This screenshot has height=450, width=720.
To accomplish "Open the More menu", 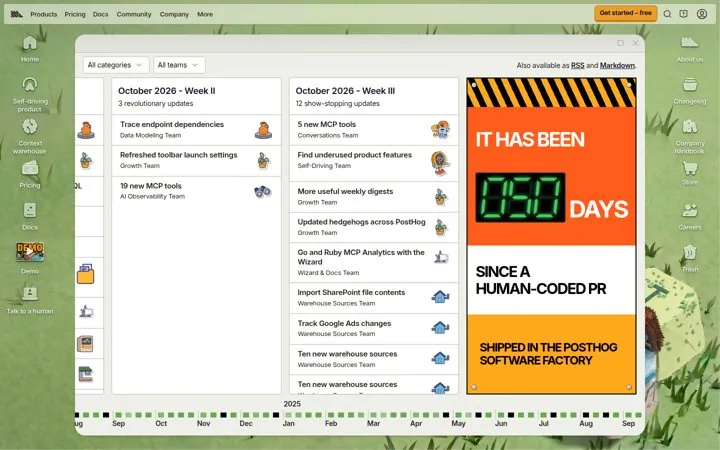I will 205,14.
